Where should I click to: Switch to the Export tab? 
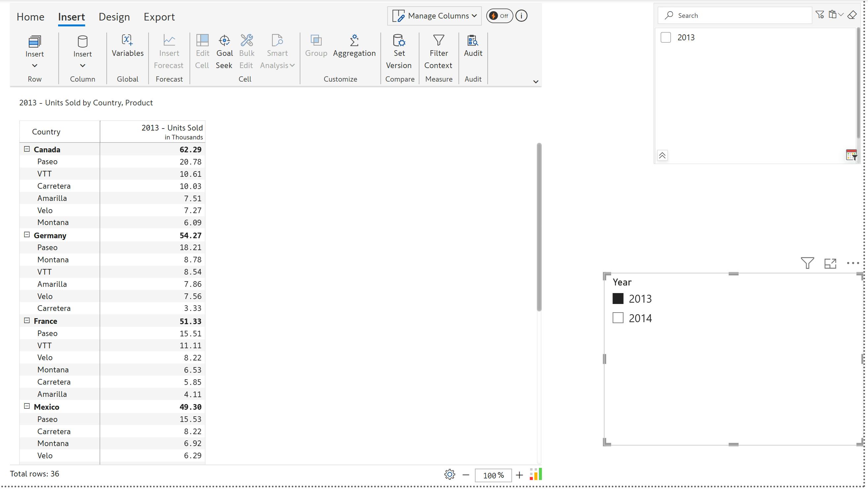(159, 17)
